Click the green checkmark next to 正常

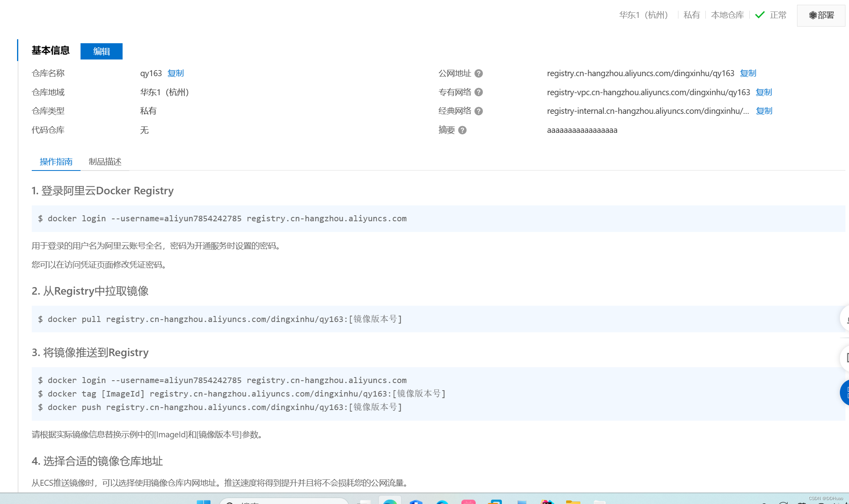(759, 15)
